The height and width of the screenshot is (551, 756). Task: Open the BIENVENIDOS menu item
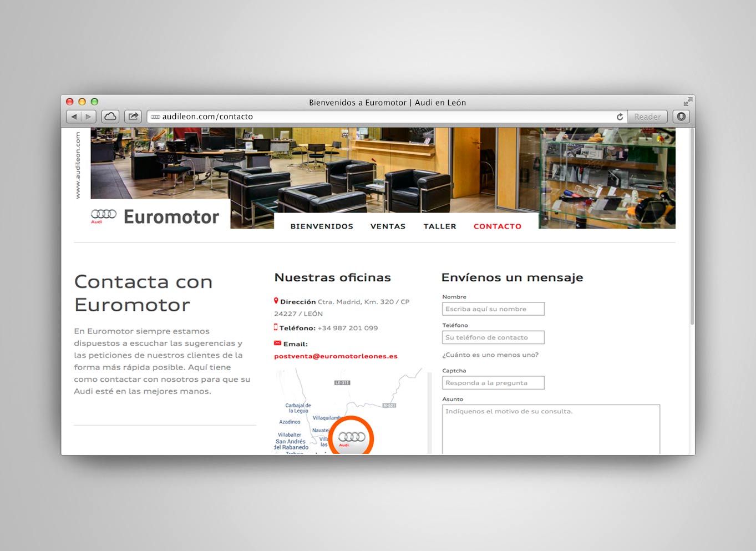tap(322, 226)
